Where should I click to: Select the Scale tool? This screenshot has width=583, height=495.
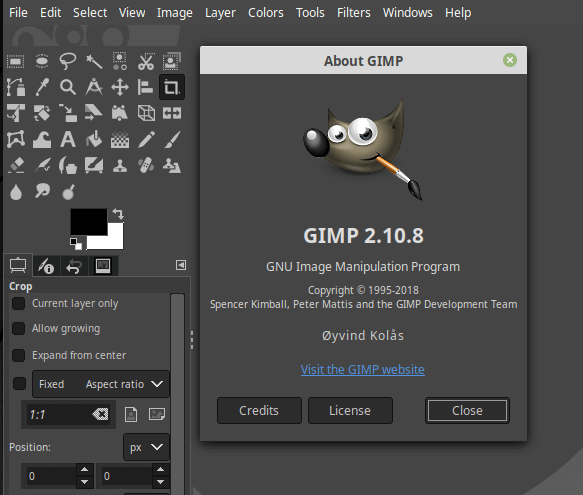[68, 113]
